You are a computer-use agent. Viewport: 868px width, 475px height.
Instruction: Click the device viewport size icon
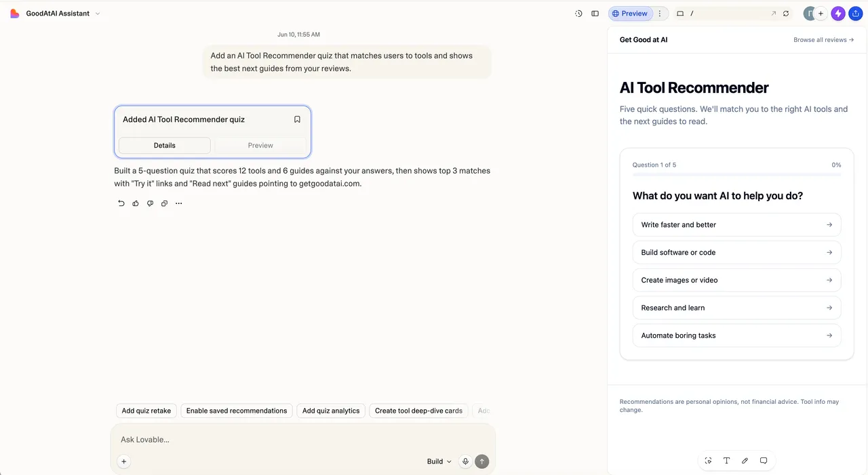point(680,14)
